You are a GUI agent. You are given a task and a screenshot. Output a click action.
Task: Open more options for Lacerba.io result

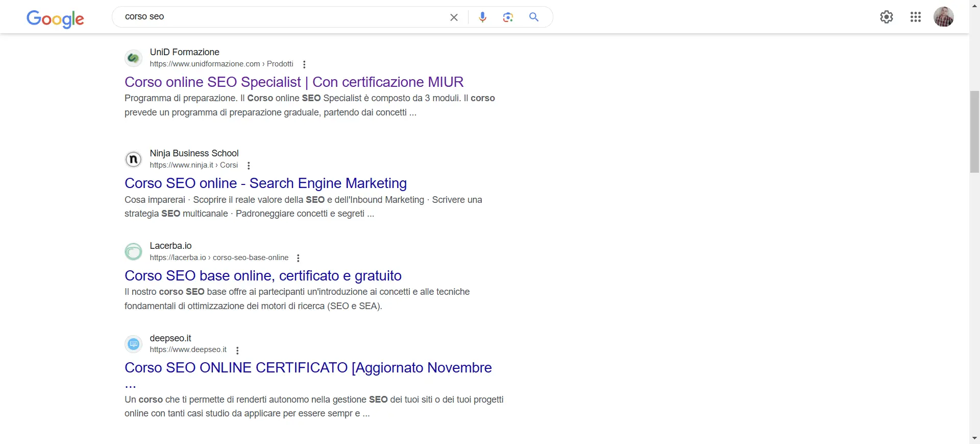pyautogui.click(x=298, y=258)
